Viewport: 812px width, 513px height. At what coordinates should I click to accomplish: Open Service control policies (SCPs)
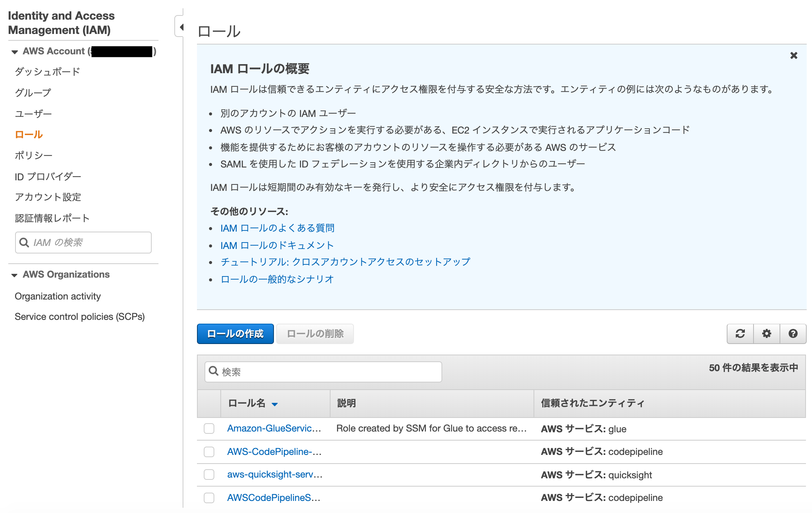pyautogui.click(x=80, y=316)
